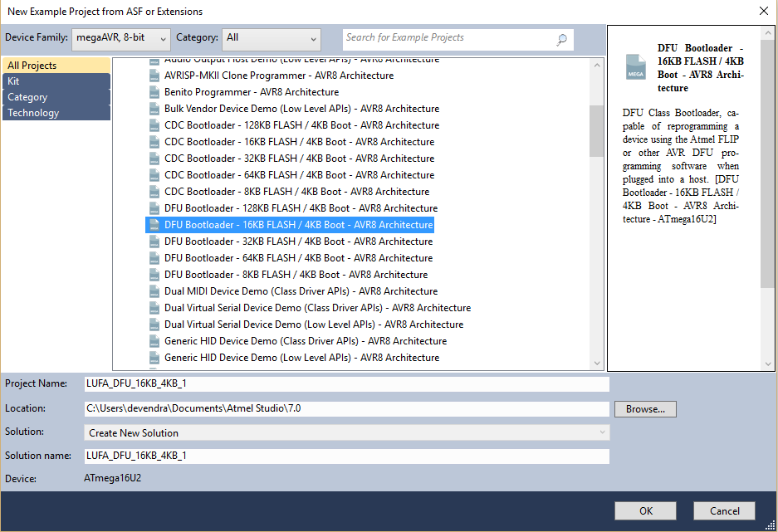Open the Category filter dropdown
The height and width of the screenshot is (532, 778).
click(271, 39)
